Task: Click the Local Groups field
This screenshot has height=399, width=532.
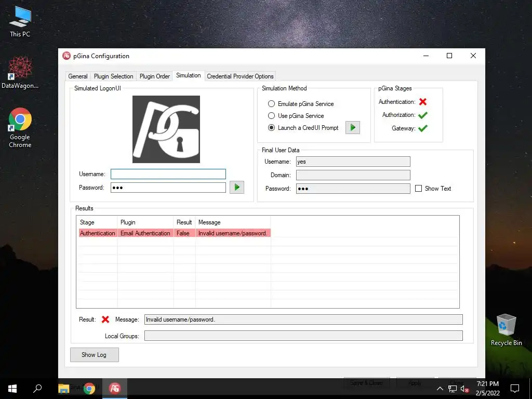Action: coord(303,336)
